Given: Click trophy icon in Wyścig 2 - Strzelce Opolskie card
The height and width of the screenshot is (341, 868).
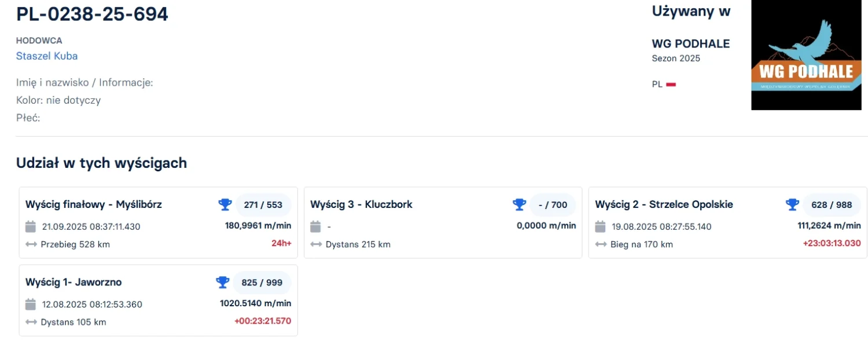Looking at the screenshot, I should point(792,204).
